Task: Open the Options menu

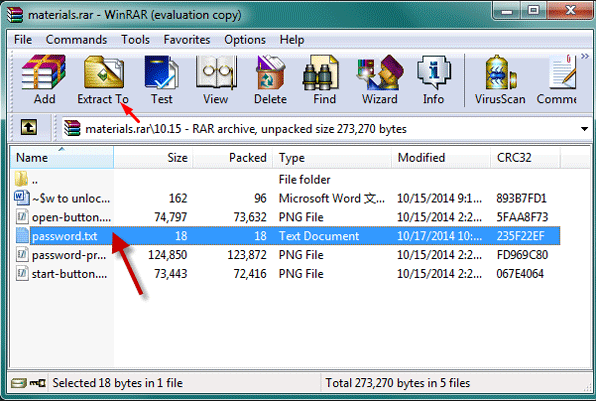Action: click(x=245, y=40)
